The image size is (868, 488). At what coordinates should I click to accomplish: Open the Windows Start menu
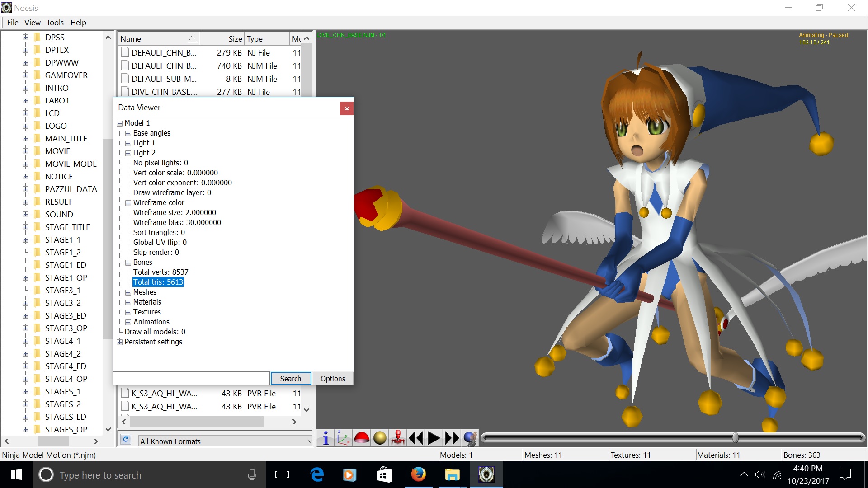(x=16, y=475)
